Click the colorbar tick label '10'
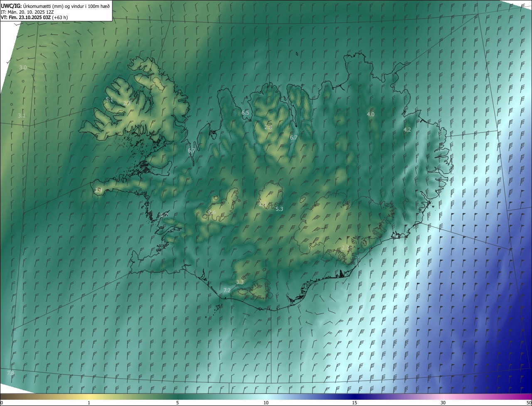532x406 pixels. point(266,403)
